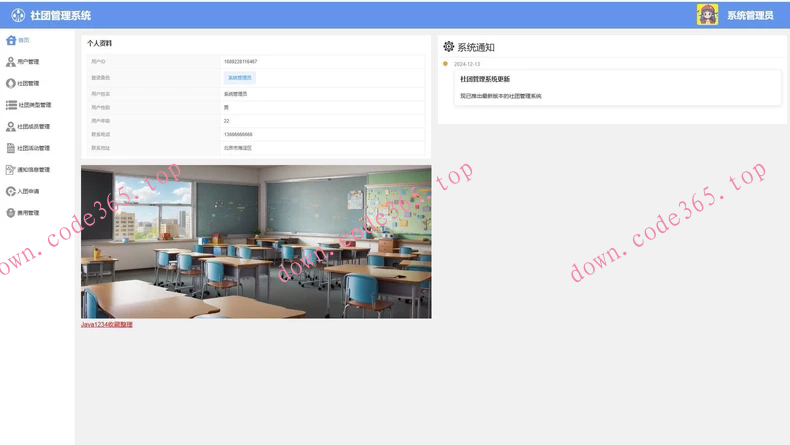This screenshot has width=790, height=445.
Task: Click the 社团成员管理 member icon
Action: pyautogui.click(x=11, y=127)
